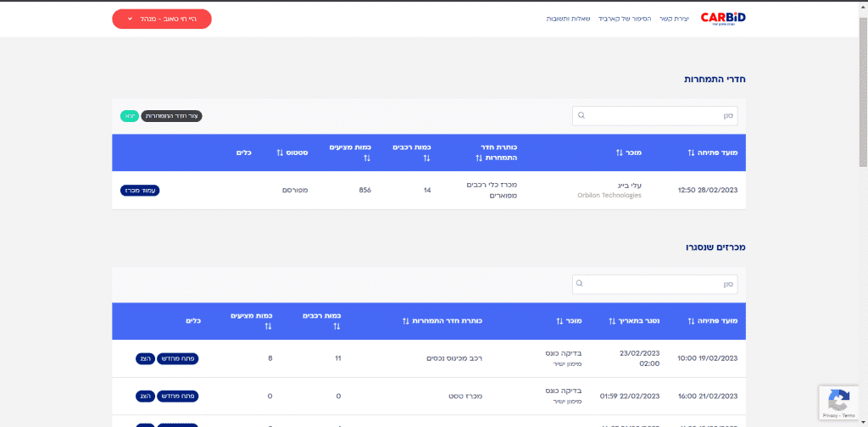Sort closed auctions by auction room title column
This screenshot has height=427, width=868.
(405, 321)
